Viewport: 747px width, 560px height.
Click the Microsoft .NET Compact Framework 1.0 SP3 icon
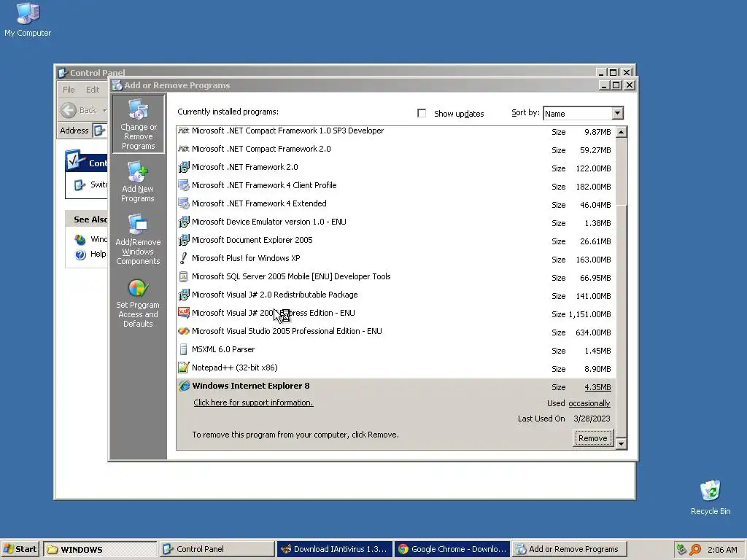point(183,131)
